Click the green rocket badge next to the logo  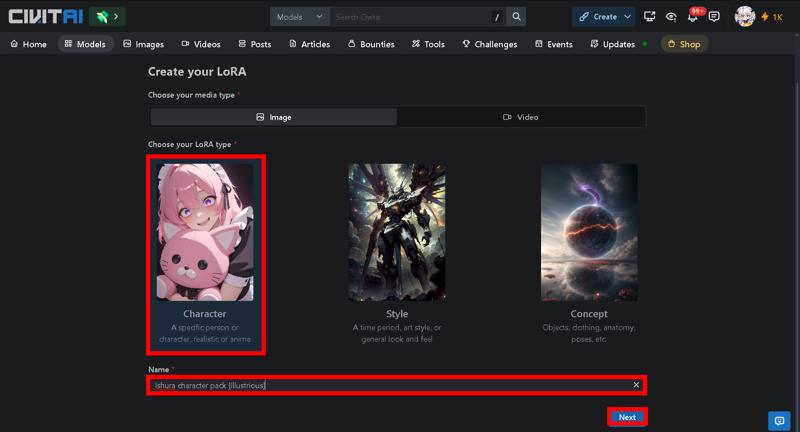pos(107,17)
